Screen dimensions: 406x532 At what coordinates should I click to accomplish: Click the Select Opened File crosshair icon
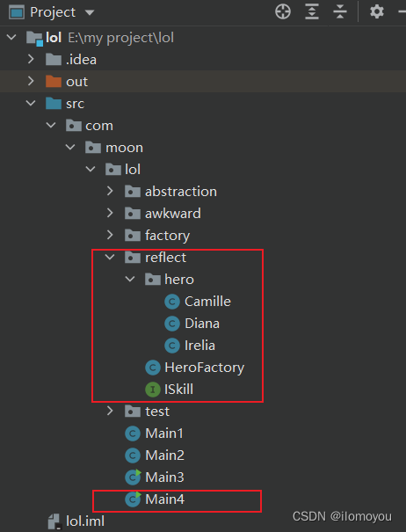(283, 12)
